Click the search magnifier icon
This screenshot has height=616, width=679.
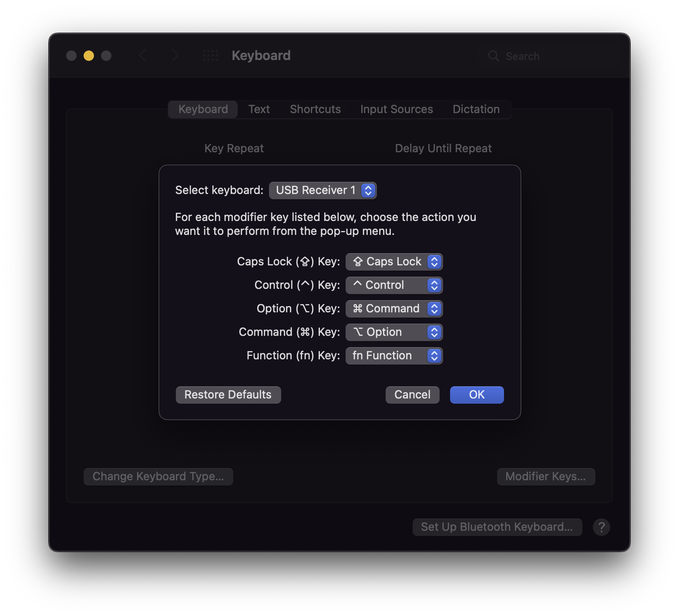tap(493, 56)
